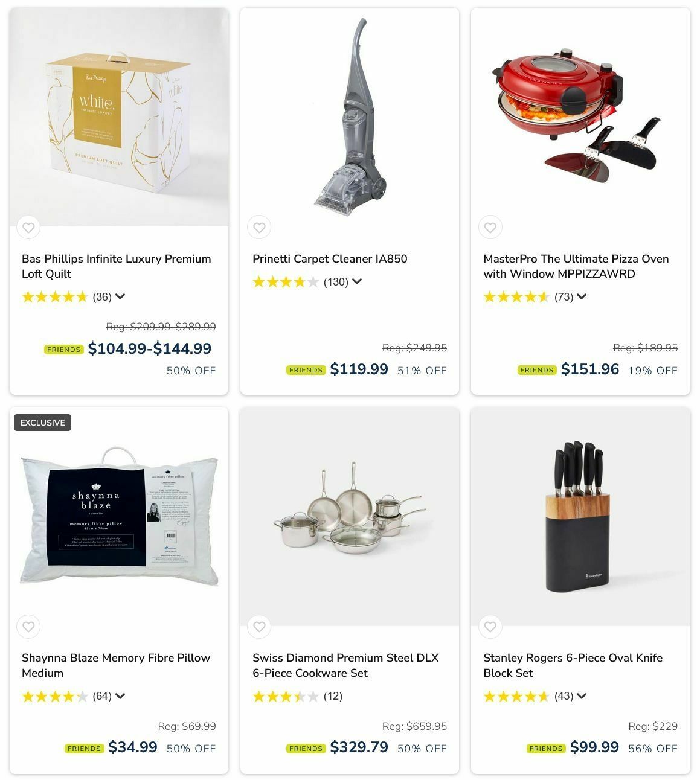The width and height of the screenshot is (700, 780).
Task: Click star rating of Swiss Diamond cookware
Action: 286,697
